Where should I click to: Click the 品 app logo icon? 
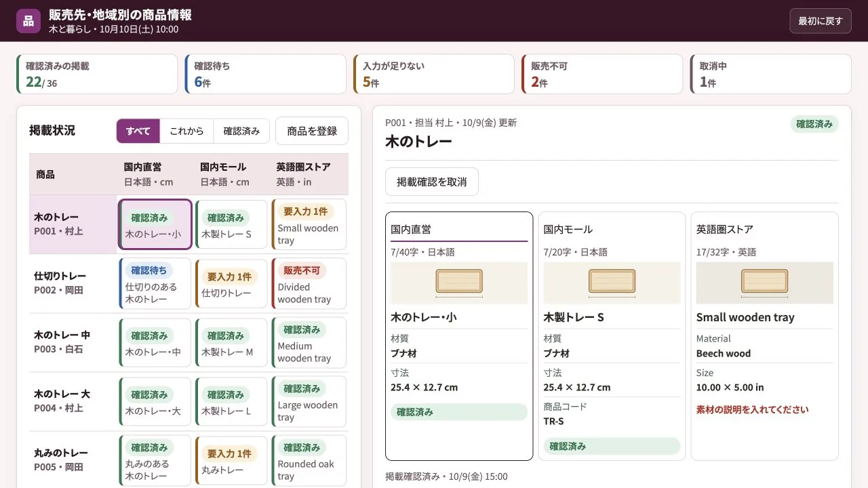pos(28,21)
